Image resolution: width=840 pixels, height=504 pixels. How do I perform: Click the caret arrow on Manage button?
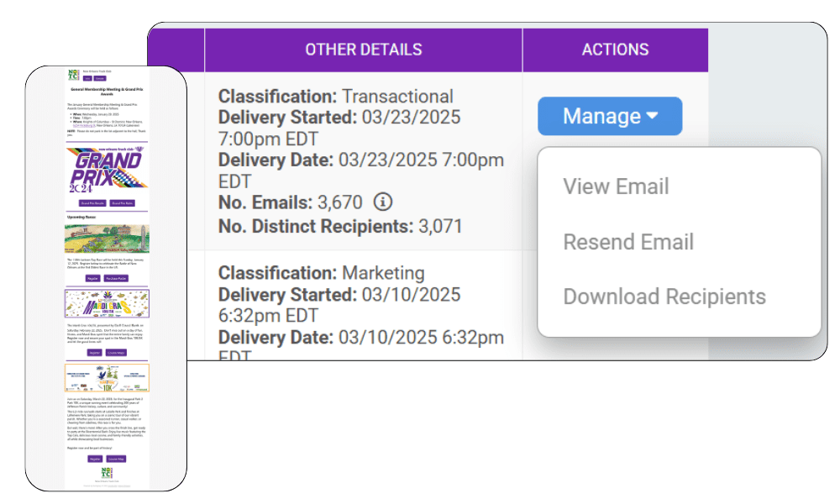(x=652, y=115)
